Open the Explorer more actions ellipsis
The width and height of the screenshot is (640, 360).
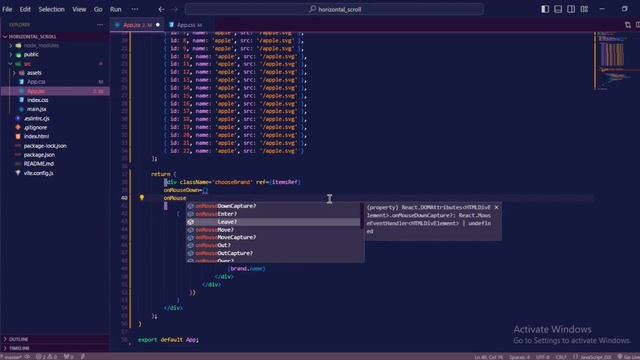click(100, 25)
